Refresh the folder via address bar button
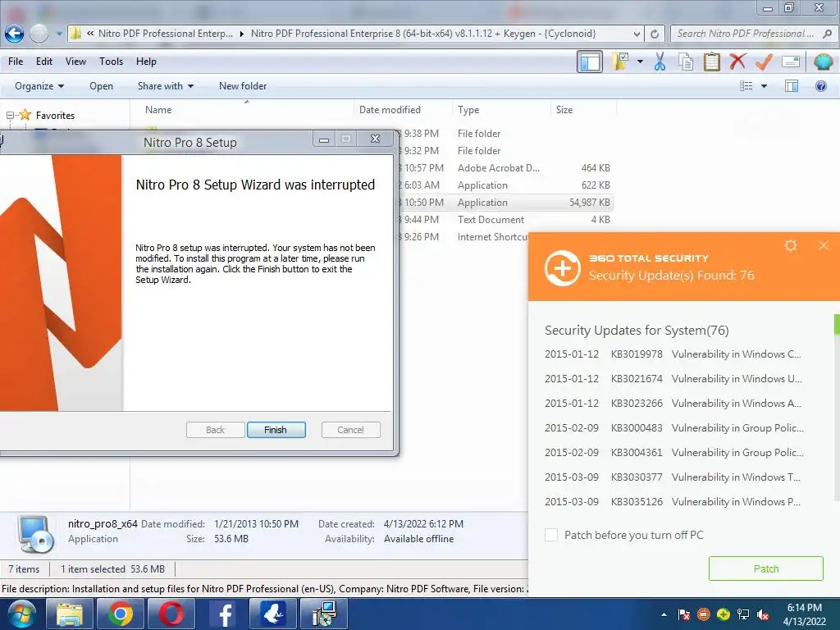This screenshot has width=840, height=630. pos(655,34)
